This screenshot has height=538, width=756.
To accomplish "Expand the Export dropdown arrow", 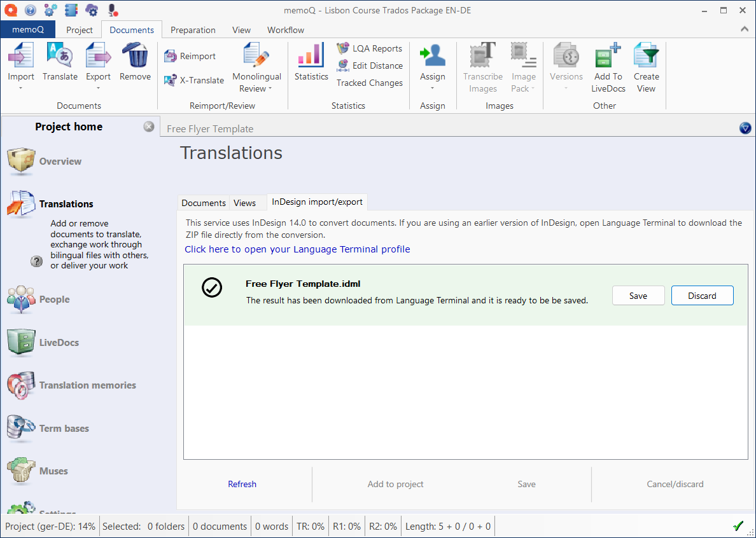I will [99, 88].
